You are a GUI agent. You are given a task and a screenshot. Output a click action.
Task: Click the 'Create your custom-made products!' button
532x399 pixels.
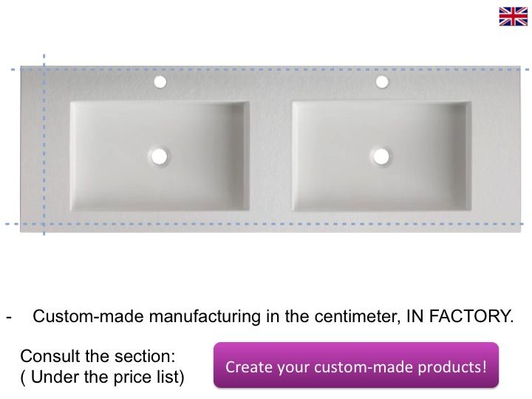[x=356, y=366]
